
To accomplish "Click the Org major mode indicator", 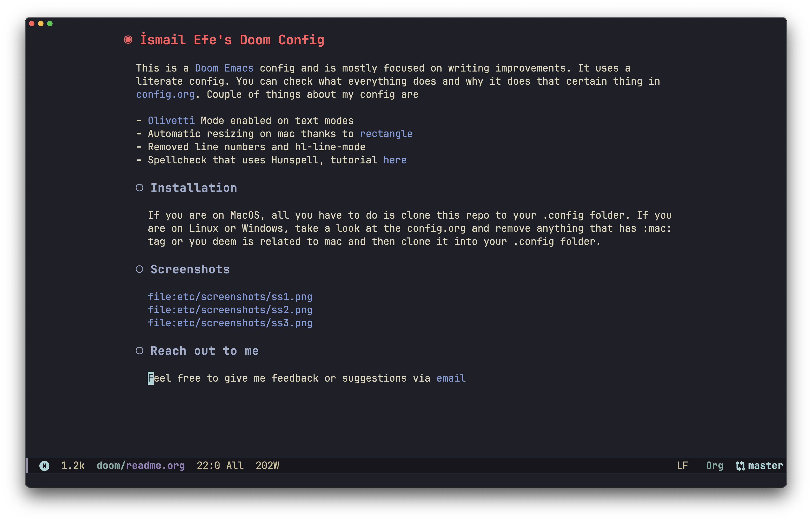I will tap(715, 466).
